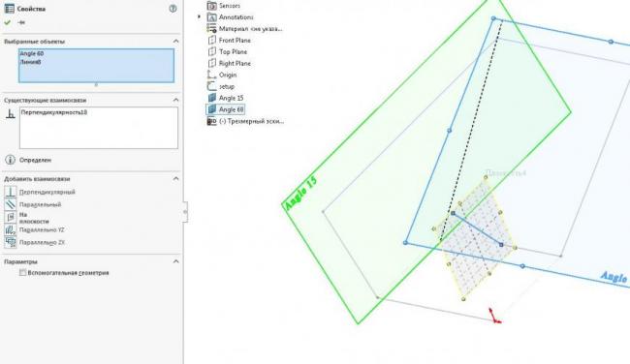Select the Параллельно ZX relation icon
630x364 pixels.
click(11, 242)
